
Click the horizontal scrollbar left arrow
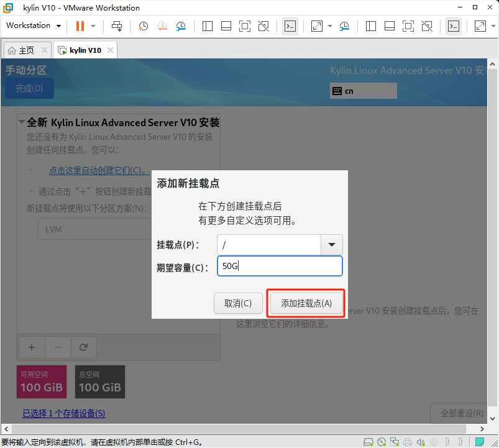pyautogui.click(x=6, y=429)
